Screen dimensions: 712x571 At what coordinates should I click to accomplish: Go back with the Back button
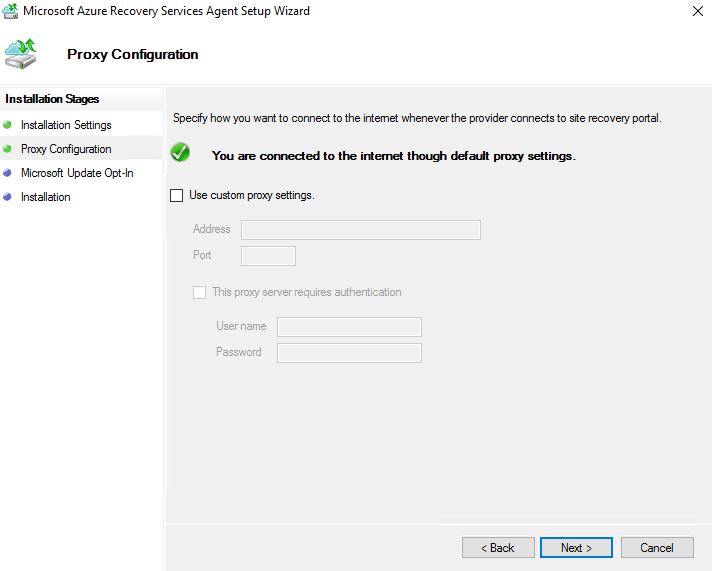pos(498,547)
